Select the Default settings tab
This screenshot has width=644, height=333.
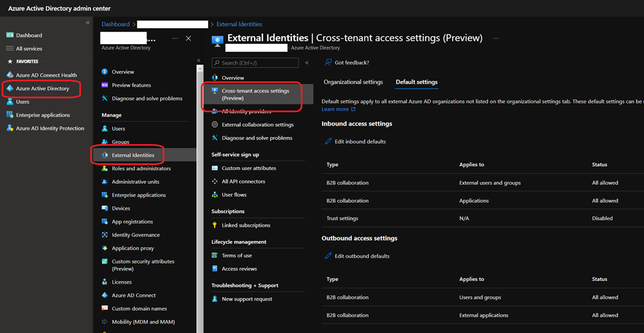click(416, 82)
